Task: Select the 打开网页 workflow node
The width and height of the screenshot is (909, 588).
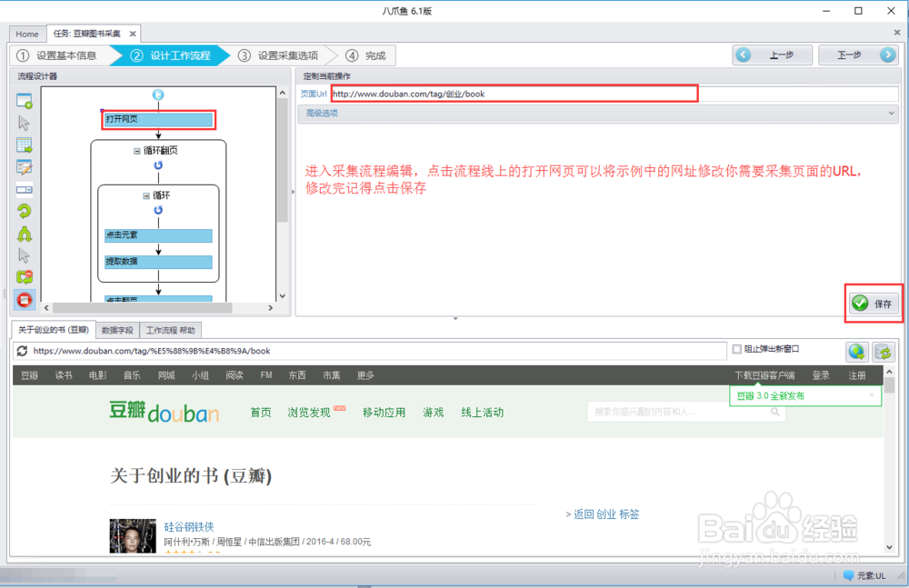Action: tap(158, 119)
